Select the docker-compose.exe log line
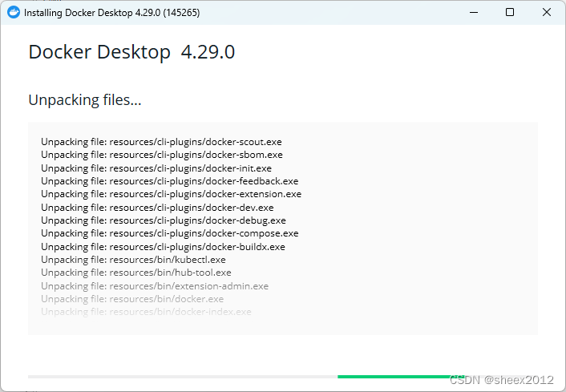Screen dimensions: 566x392 click(170, 233)
